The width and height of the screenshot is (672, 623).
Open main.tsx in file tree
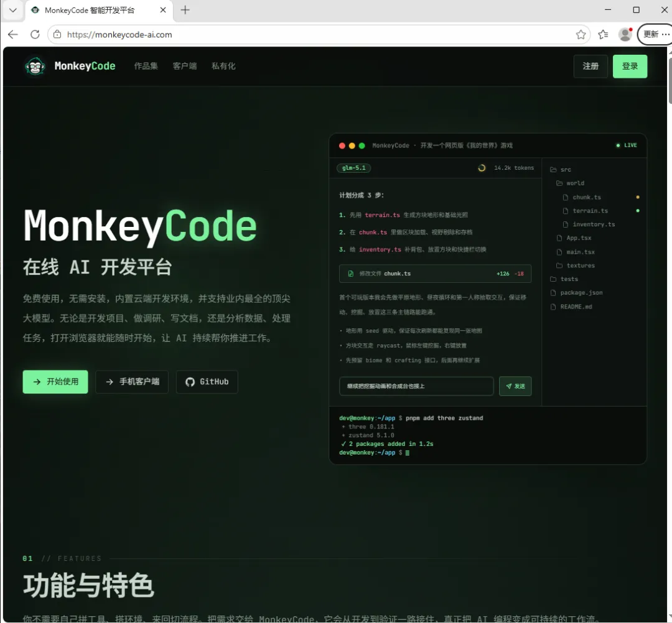(x=576, y=252)
